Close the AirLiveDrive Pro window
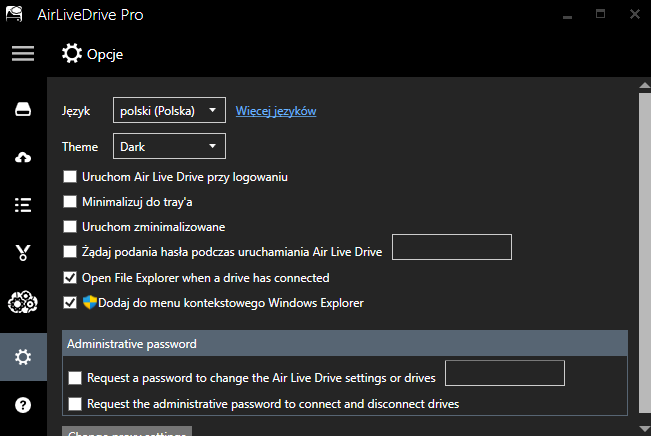The height and width of the screenshot is (436, 651). click(x=635, y=14)
